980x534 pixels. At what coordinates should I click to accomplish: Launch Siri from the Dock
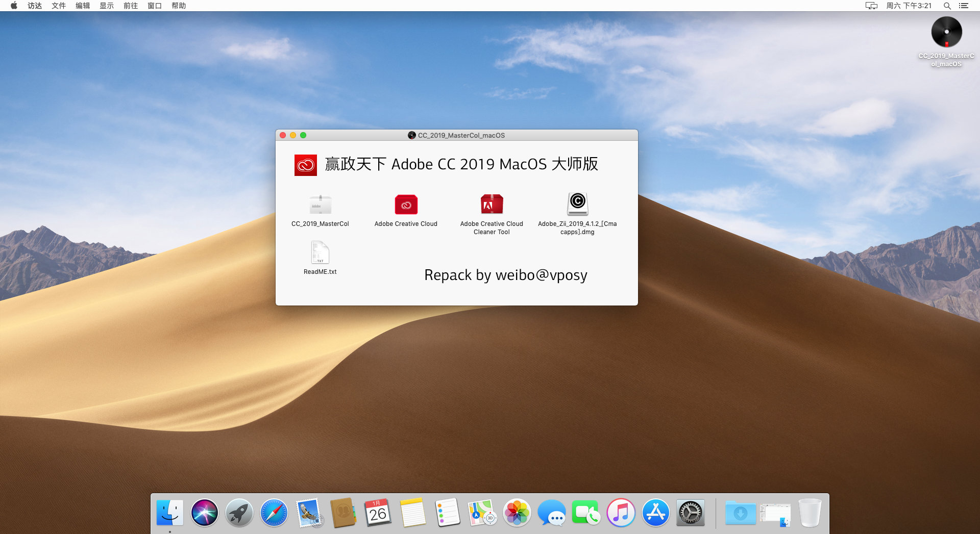pyautogui.click(x=204, y=513)
